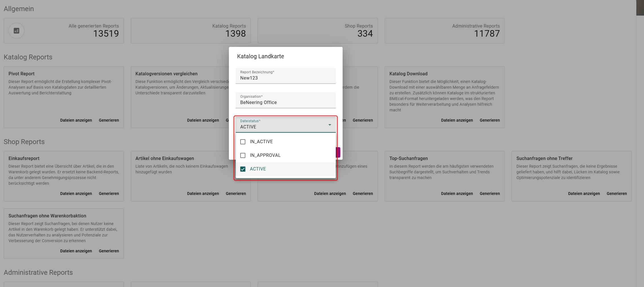This screenshot has width=644, height=287.
Task: Generate Suchanfragen ohne Warenkorbaktion report
Action: click(109, 251)
